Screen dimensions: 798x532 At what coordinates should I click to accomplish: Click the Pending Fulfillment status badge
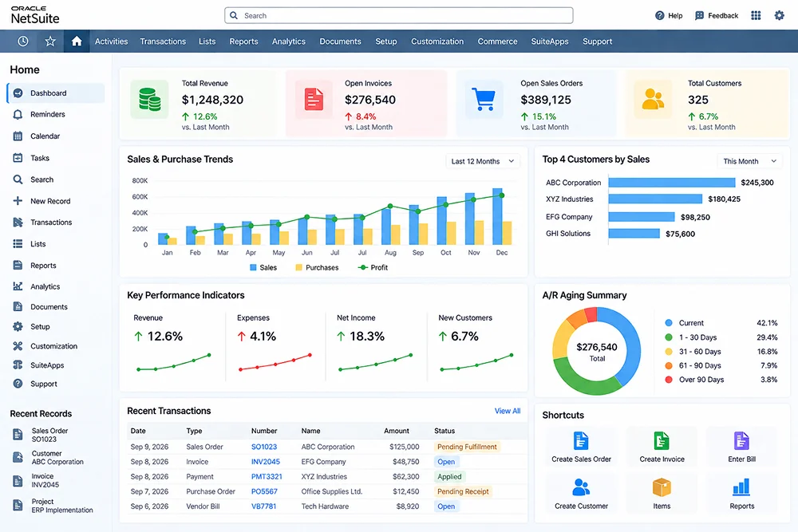click(x=467, y=447)
